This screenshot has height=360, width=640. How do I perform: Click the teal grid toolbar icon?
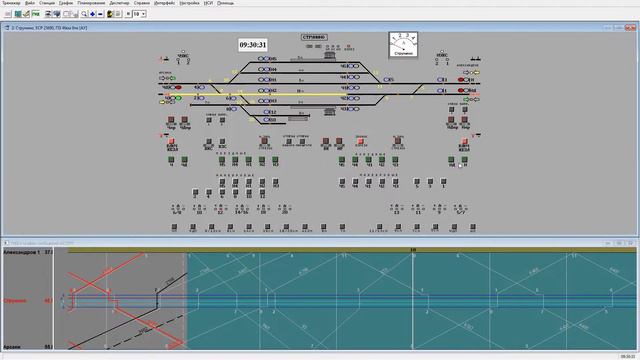click(18, 14)
